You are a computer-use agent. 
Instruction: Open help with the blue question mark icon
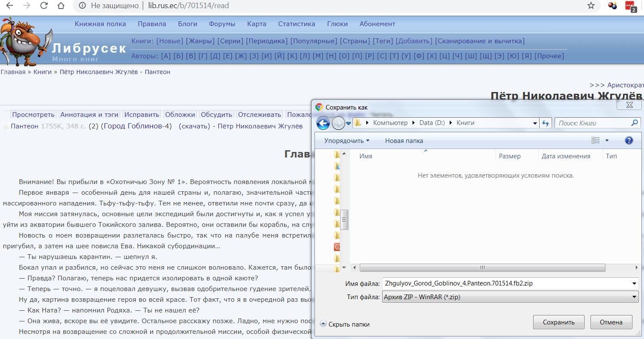click(629, 140)
